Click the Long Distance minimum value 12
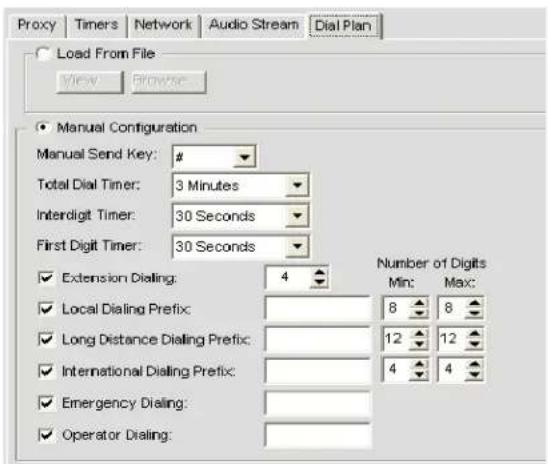The height and width of the screenshot is (464, 548). pyautogui.click(x=394, y=338)
